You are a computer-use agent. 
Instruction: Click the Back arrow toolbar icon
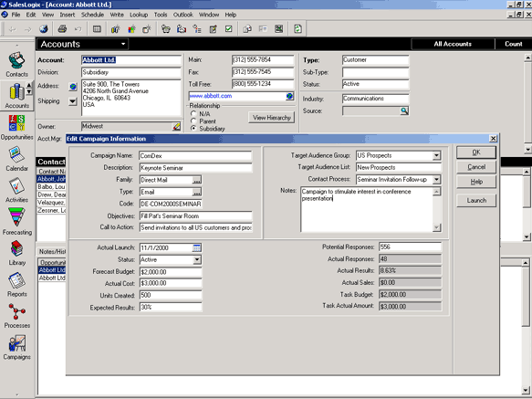point(12,29)
